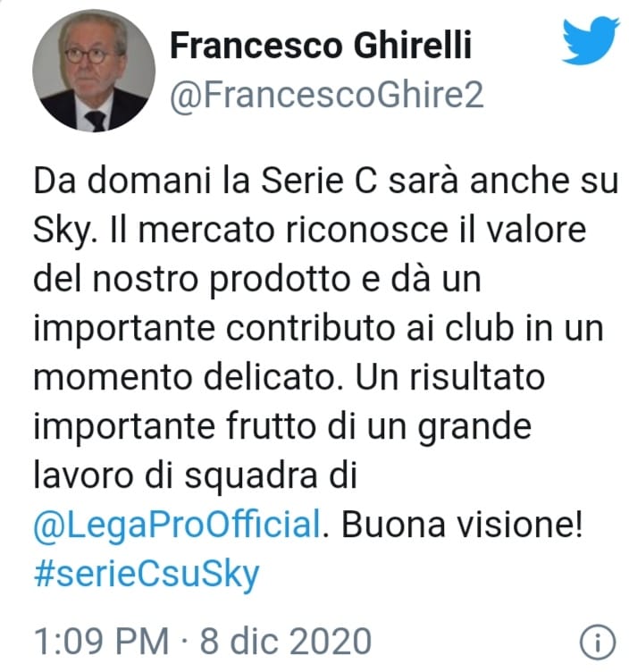Open the @FrancescoGhire2 handle
This screenshot has height=672, width=629.
coord(327,95)
